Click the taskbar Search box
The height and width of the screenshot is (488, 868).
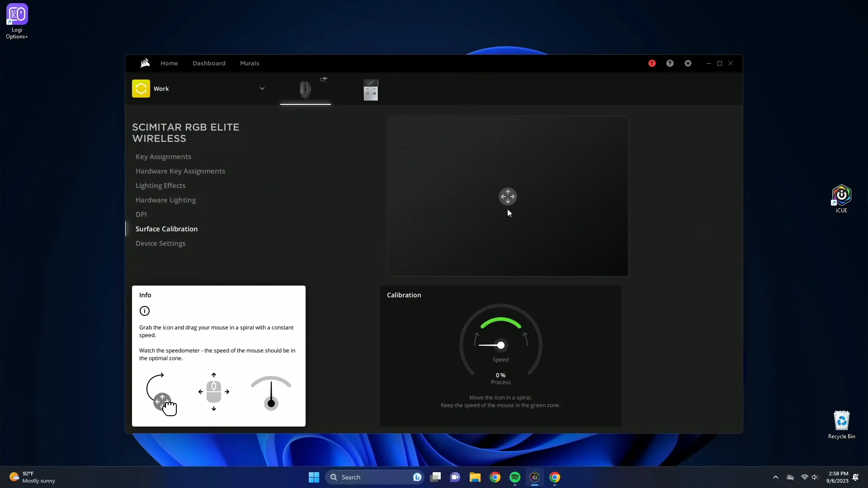pyautogui.click(x=374, y=477)
